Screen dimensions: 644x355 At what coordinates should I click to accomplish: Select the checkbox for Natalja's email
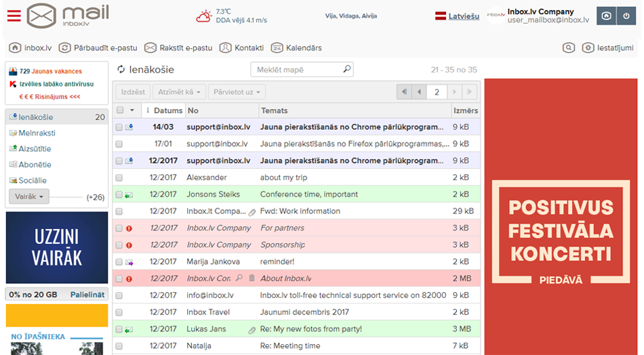point(119,346)
